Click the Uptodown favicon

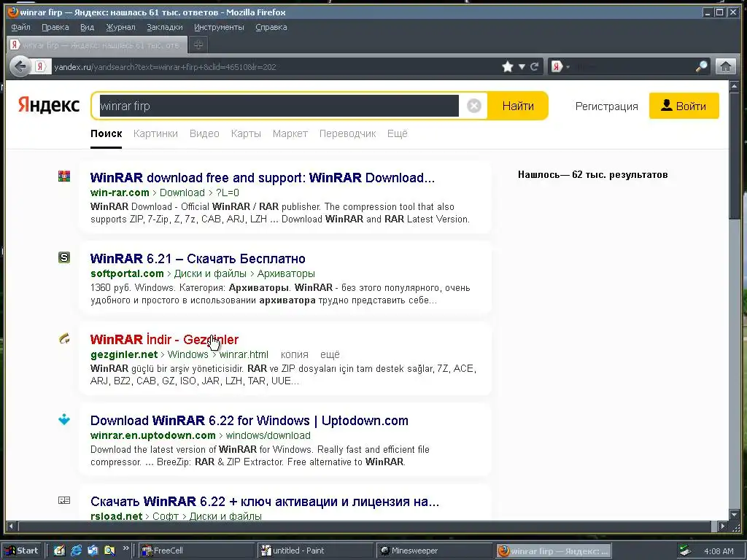(x=64, y=419)
